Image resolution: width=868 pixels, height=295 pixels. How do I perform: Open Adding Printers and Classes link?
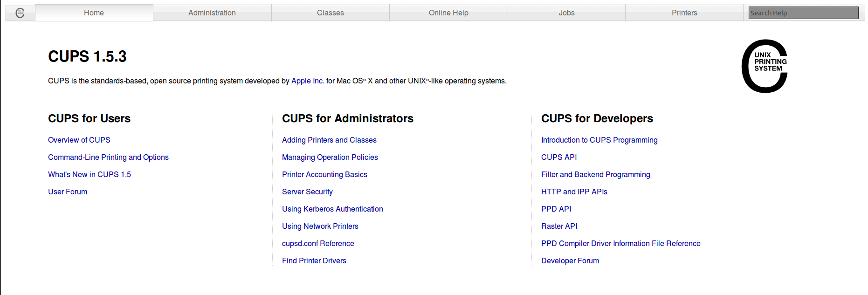click(329, 140)
